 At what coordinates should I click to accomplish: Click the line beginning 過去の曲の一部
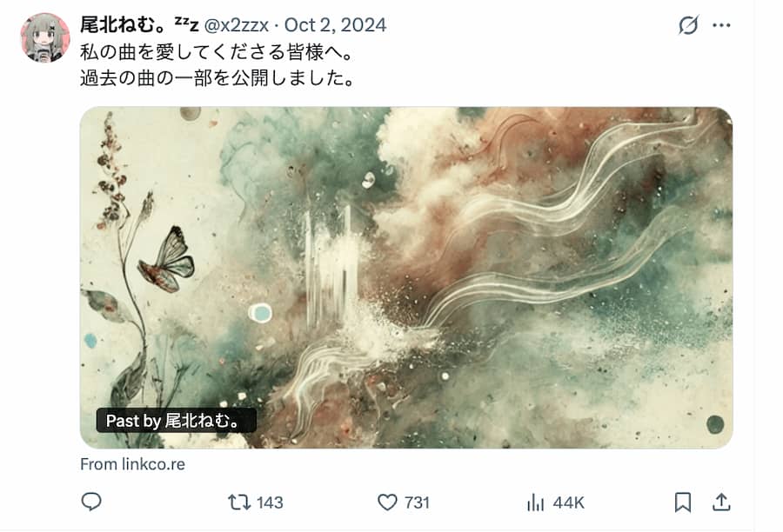pyautogui.click(x=217, y=78)
